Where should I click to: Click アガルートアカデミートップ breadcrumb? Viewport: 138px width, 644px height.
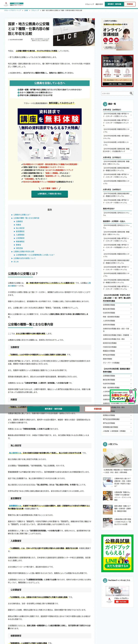(13, 11)
